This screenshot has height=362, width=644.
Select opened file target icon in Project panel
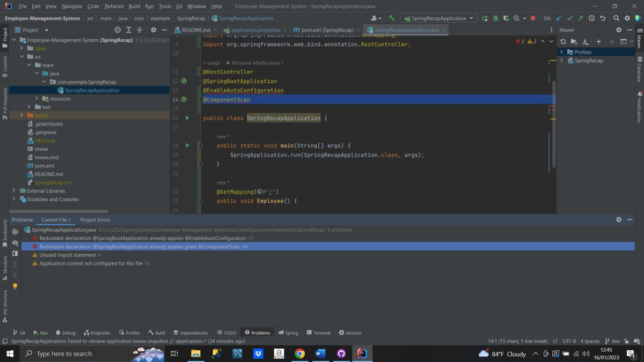pyautogui.click(x=118, y=30)
